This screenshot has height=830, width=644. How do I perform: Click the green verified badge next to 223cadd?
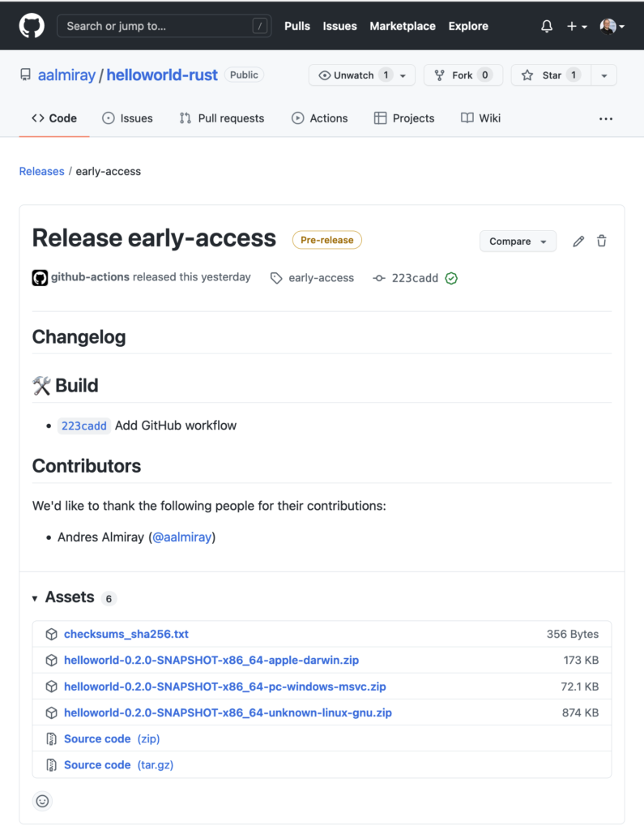pyautogui.click(x=450, y=277)
